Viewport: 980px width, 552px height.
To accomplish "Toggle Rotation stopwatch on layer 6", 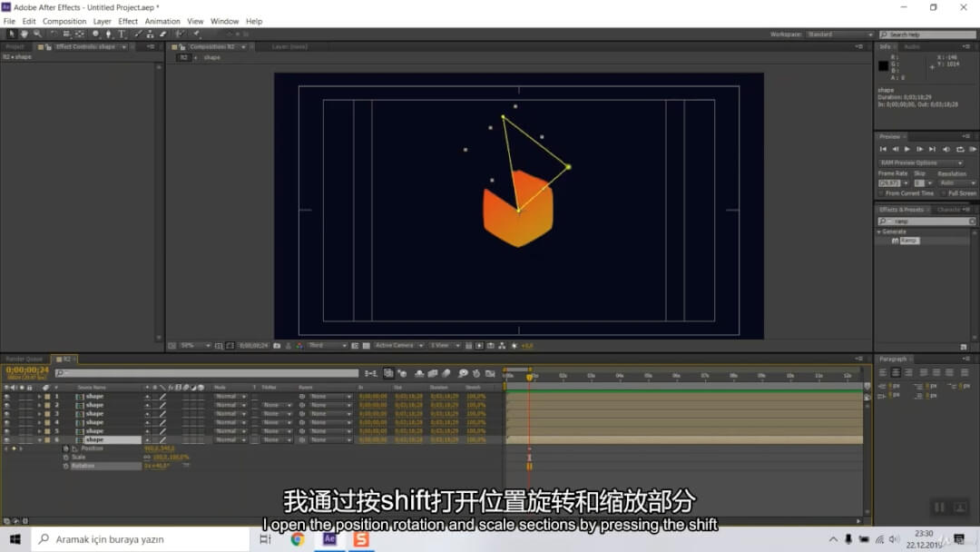I will tap(65, 467).
